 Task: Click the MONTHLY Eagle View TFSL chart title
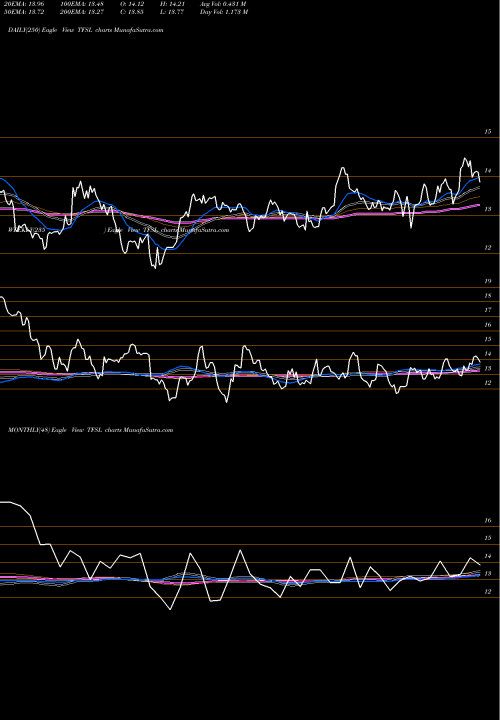pyautogui.click(x=90, y=430)
